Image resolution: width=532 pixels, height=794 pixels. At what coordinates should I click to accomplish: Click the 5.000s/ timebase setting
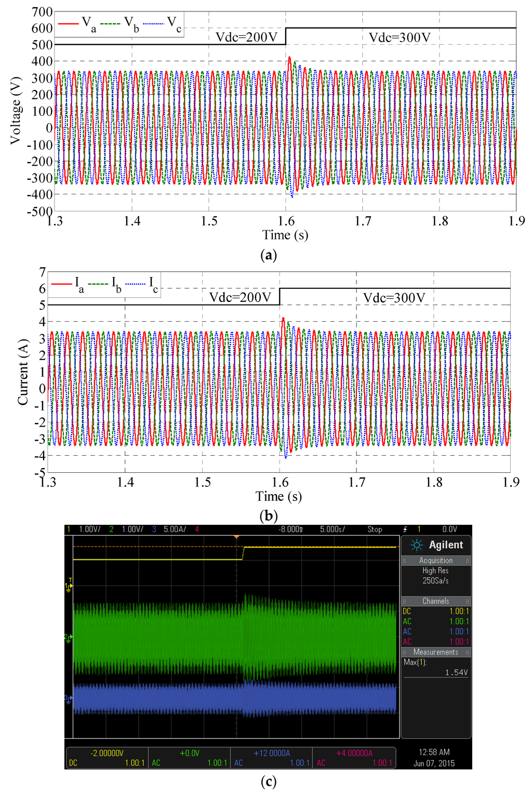pyautogui.click(x=332, y=530)
